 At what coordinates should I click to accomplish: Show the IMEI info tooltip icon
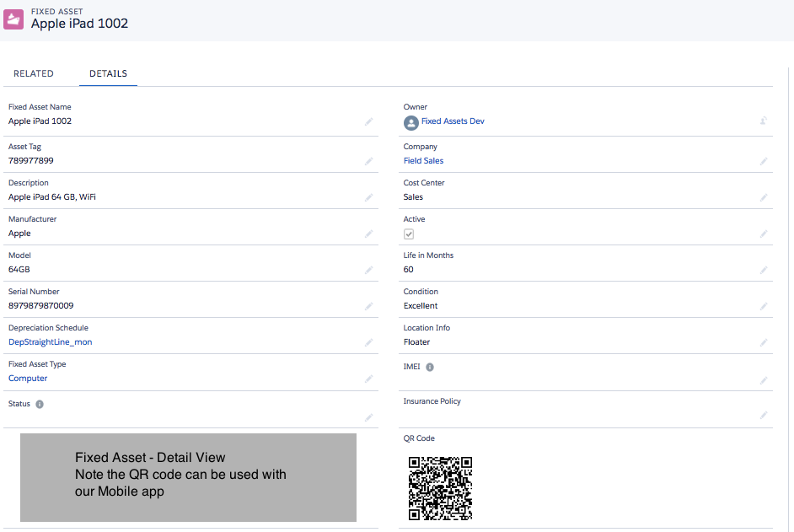coord(430,368)
